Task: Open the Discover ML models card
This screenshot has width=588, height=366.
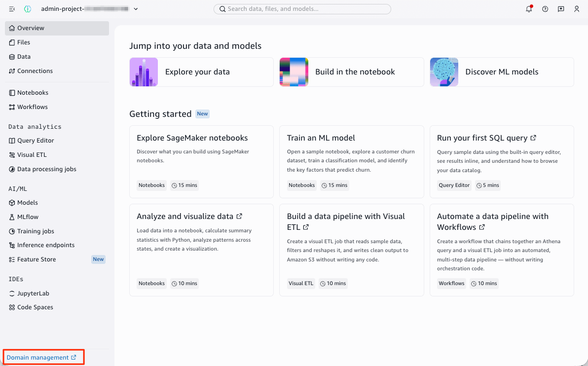Action: [x=502, y=72]
